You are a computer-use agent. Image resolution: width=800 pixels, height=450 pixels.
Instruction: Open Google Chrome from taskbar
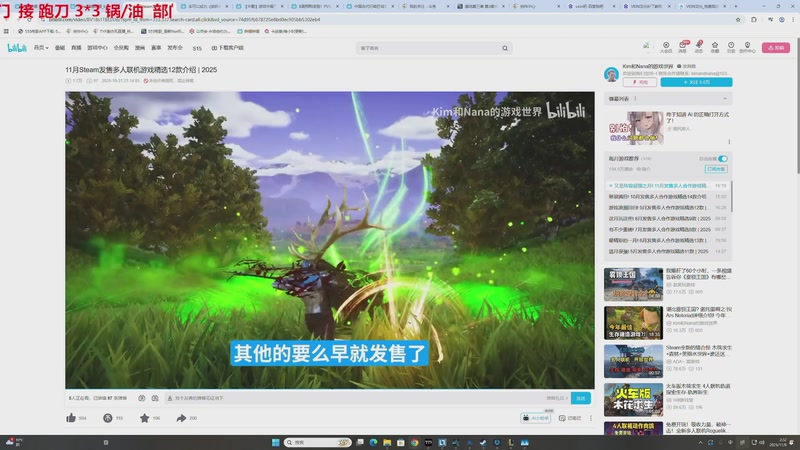415,442
